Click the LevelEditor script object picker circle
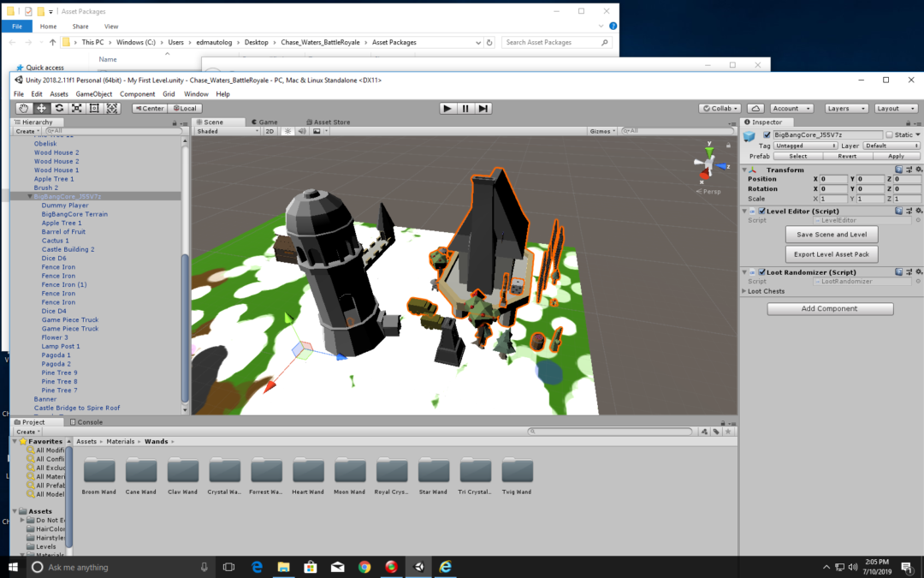This screenshot has width=924, height=578. point(918,221)
